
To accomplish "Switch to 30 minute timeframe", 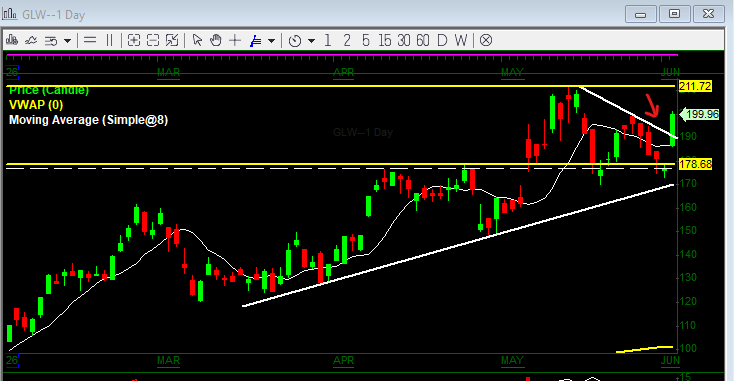I will [404, 41].
